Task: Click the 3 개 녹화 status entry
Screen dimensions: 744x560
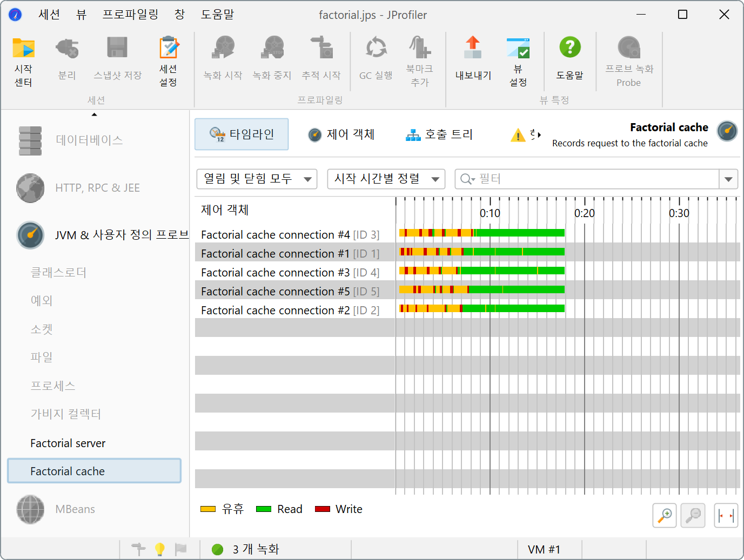Action: pyautogui.click(x=246, y=549)
